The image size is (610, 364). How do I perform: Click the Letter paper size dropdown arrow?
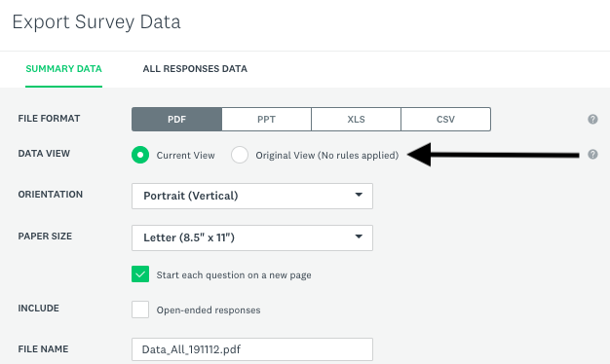359,237
